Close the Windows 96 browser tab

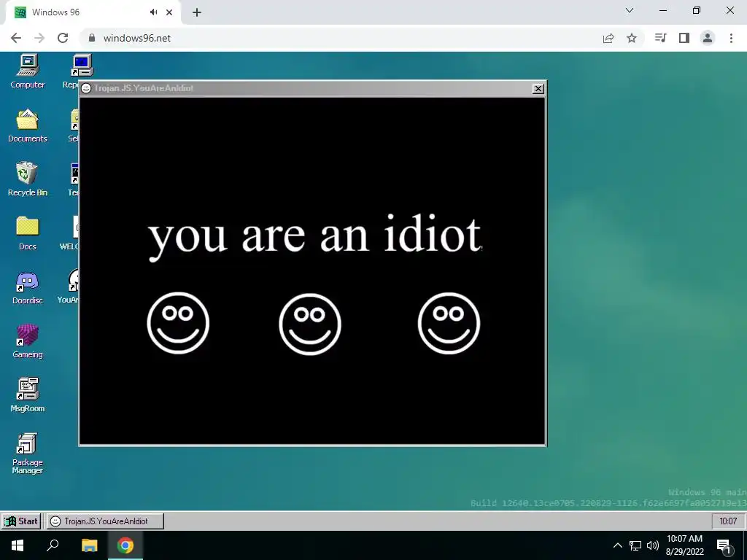point(169,12)
